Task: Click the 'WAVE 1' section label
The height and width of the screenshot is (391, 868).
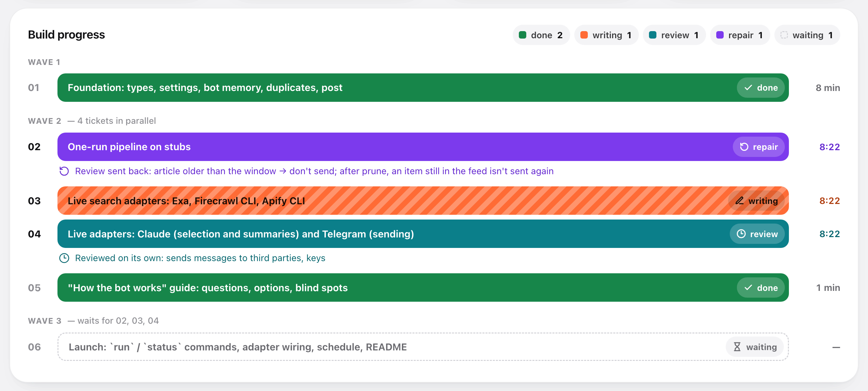Action: click(x=44, y=62)
